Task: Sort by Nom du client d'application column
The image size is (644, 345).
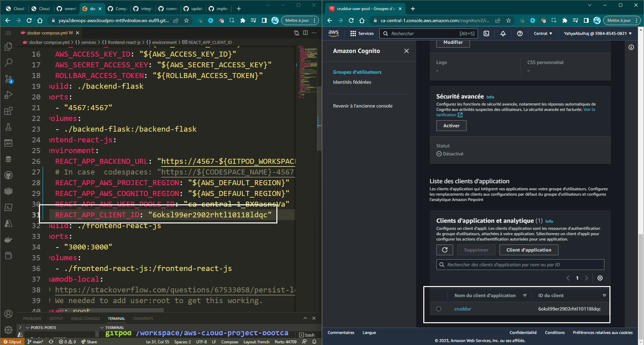Action: coord(525,295)
